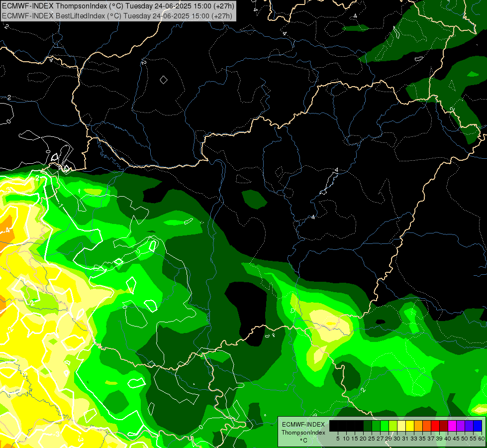The width and height of the screenshot is (487, 448).
Task: Select the dark red 39–40 legend swatch
Action: (x=444, y=426)
